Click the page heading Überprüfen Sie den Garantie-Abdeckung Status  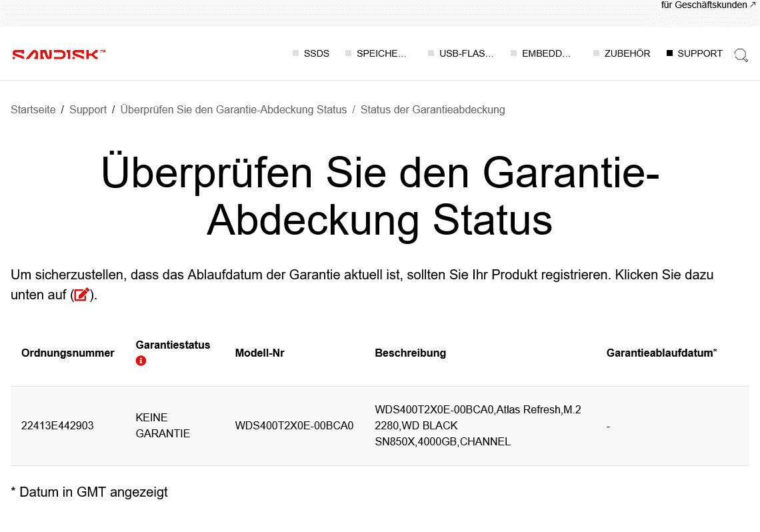pyautogui.click(x=380, y=196)
